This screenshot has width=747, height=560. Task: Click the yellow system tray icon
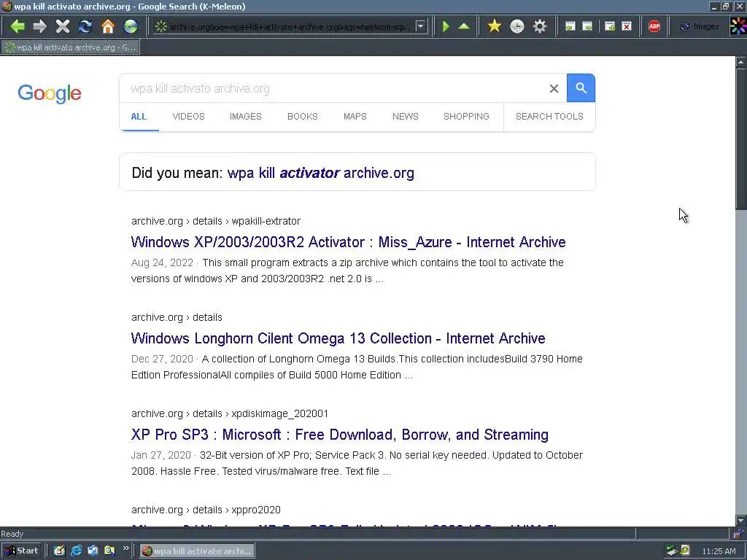(684, 551)
